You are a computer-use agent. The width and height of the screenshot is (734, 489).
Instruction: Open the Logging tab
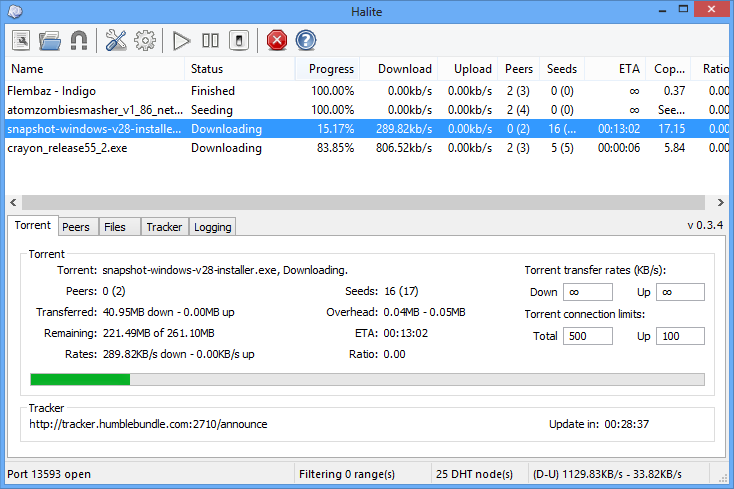[x=212, y=227]
